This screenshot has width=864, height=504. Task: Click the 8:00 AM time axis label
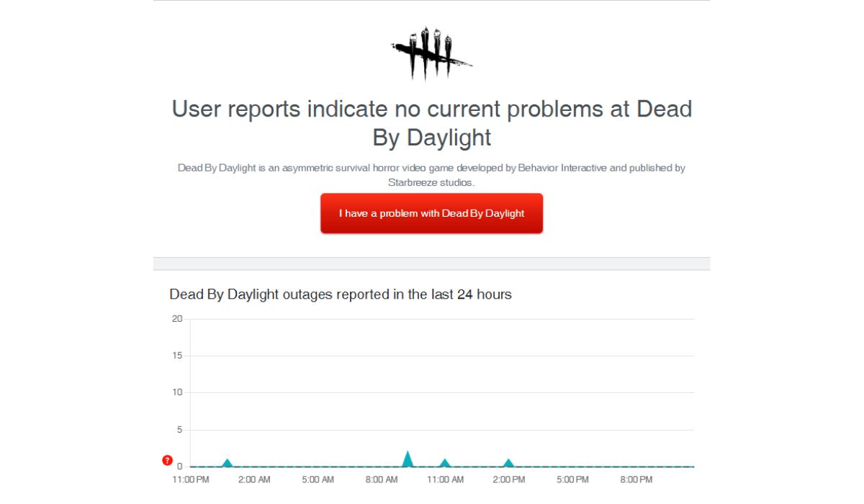tap(382, 480)
